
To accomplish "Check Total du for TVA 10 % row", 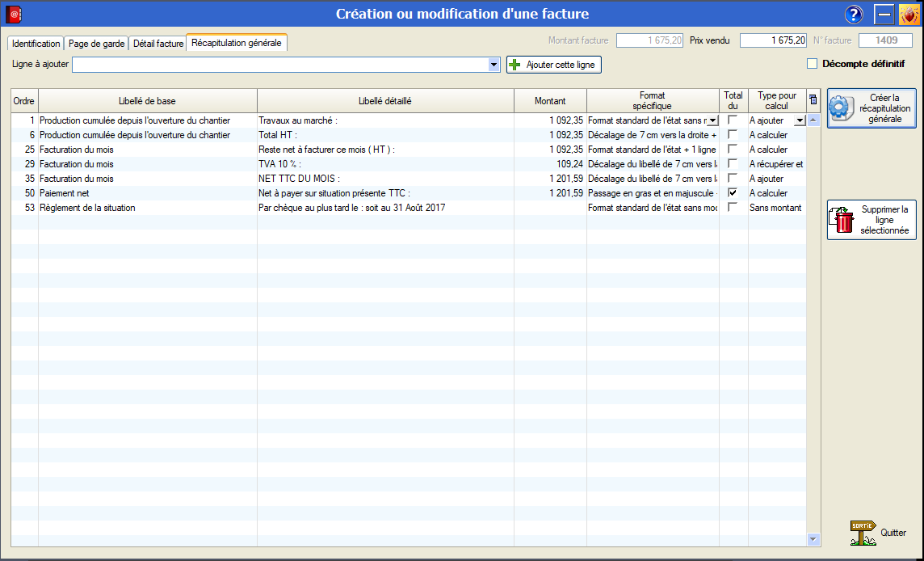I will pyautogui.click(x=733, y=164).
